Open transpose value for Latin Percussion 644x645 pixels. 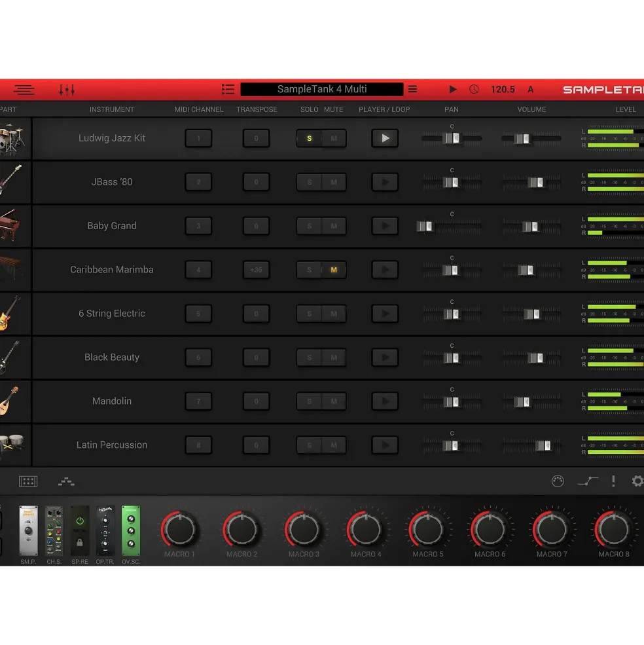click(x=256, y=445)
